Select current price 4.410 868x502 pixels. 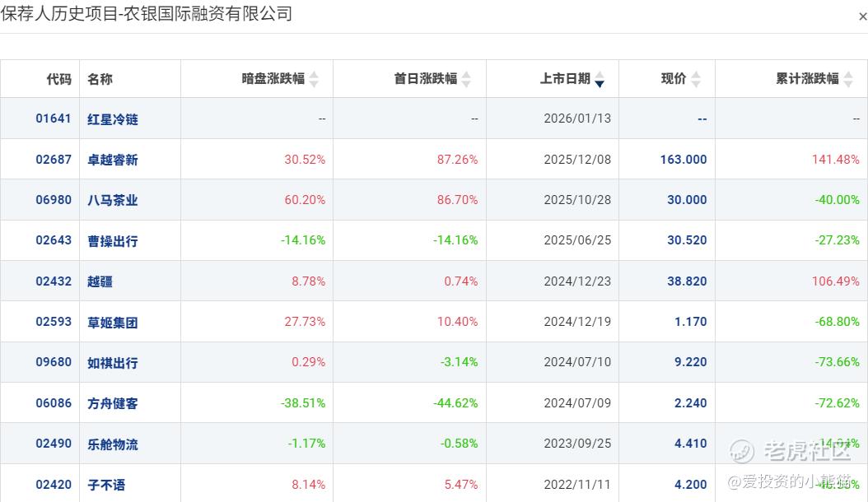tap(691, 444)
